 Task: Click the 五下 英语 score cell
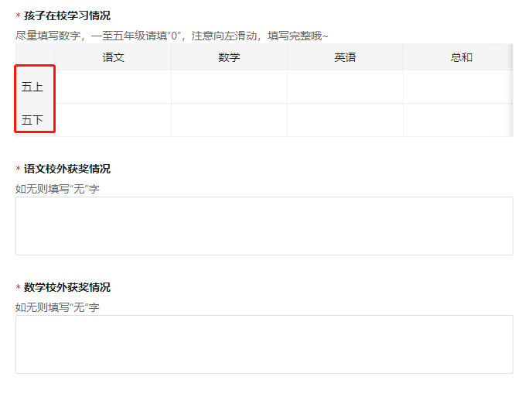click(x=346, y=120)
